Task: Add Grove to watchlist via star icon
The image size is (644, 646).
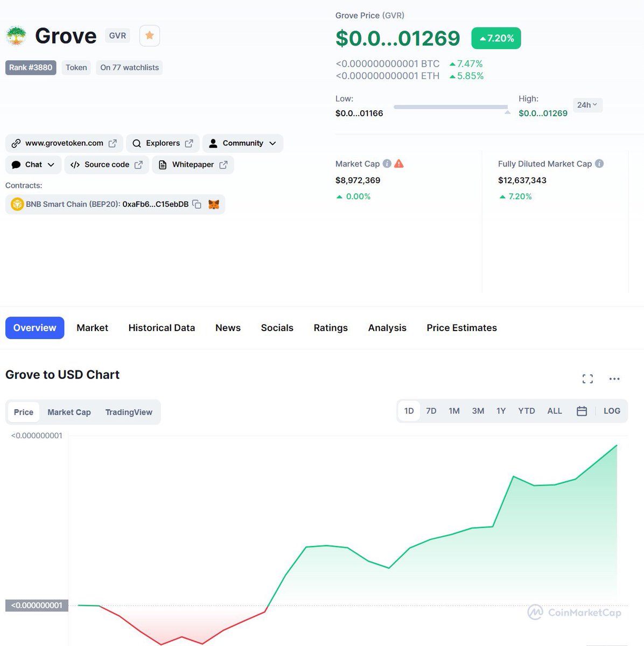Action: click(149, 35)
